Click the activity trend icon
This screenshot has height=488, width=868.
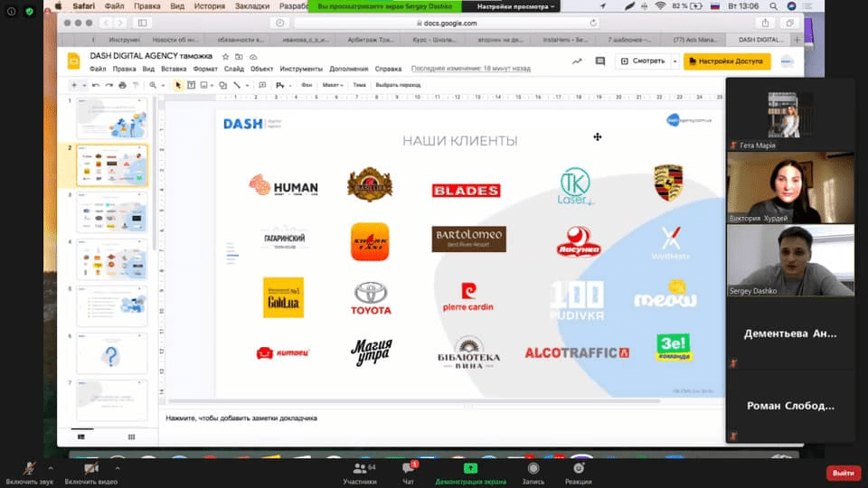pyautogui.click(x=577, y=61)
